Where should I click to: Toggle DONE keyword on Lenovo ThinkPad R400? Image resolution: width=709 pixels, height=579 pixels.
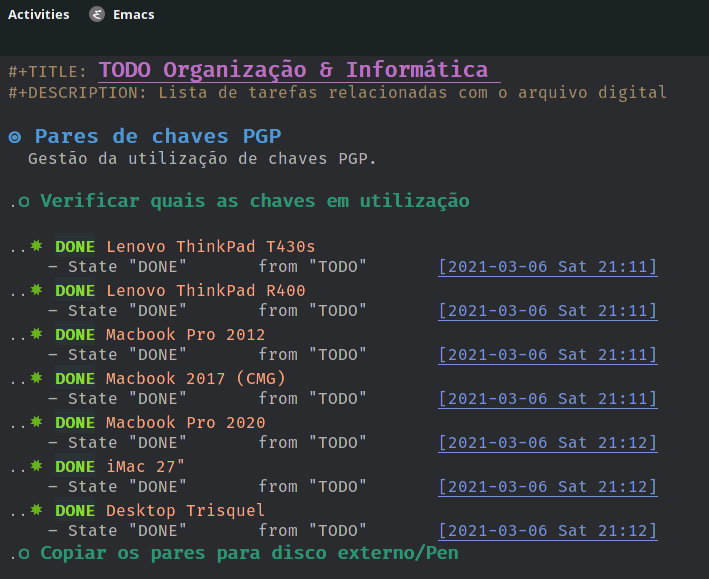75,290
